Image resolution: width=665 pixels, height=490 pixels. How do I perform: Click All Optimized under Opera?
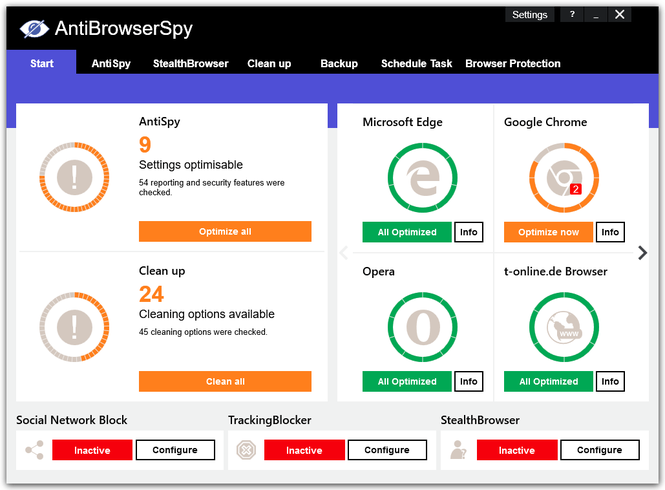click(407, 381)
